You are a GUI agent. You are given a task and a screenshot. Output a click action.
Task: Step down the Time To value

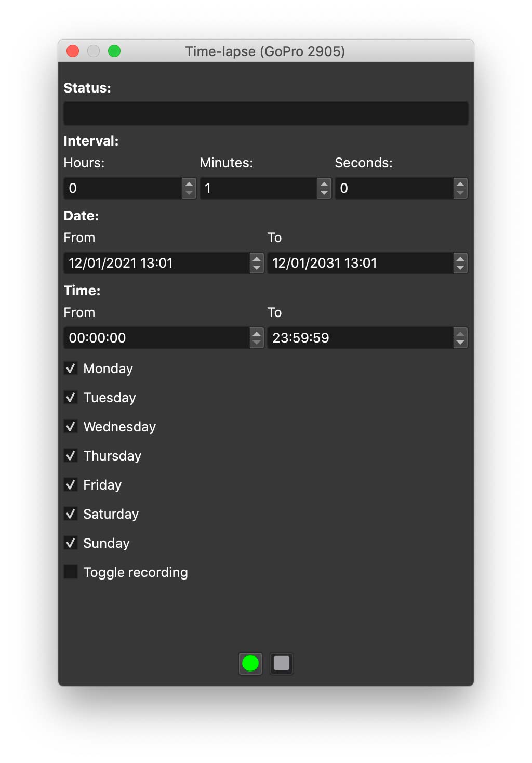(460, 343)
